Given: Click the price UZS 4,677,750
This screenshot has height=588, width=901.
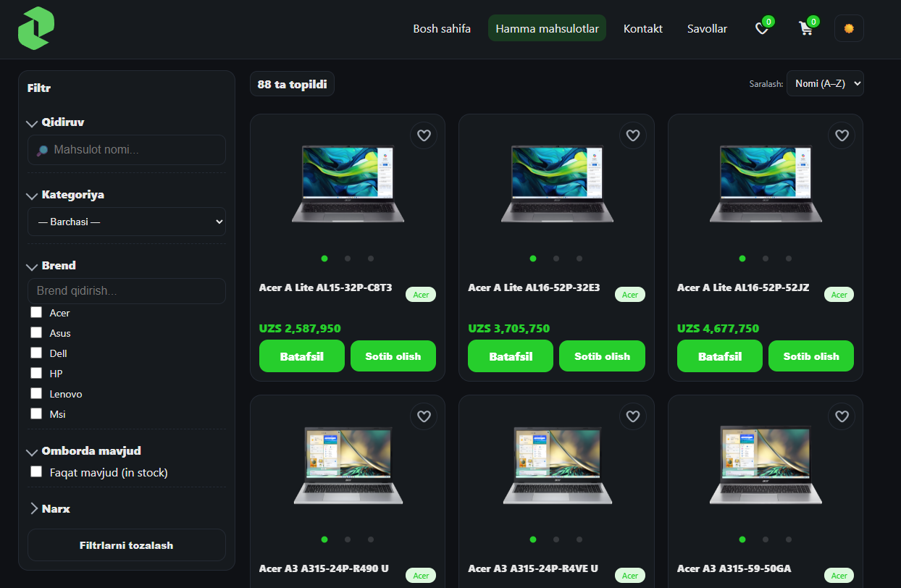Looking at the screenshot, I should coord(718,328).
